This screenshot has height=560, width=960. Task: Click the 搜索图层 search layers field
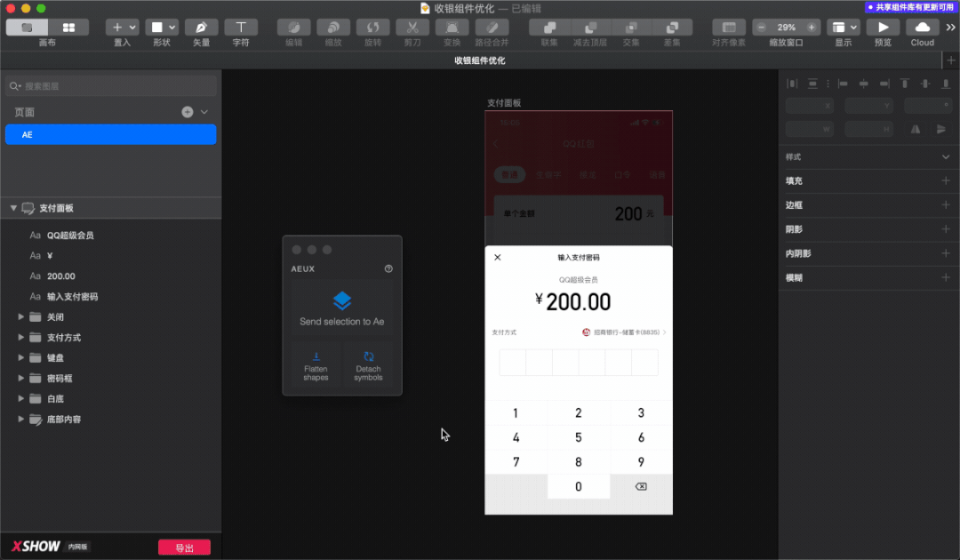pyautogui.click(x=111, y=86)
